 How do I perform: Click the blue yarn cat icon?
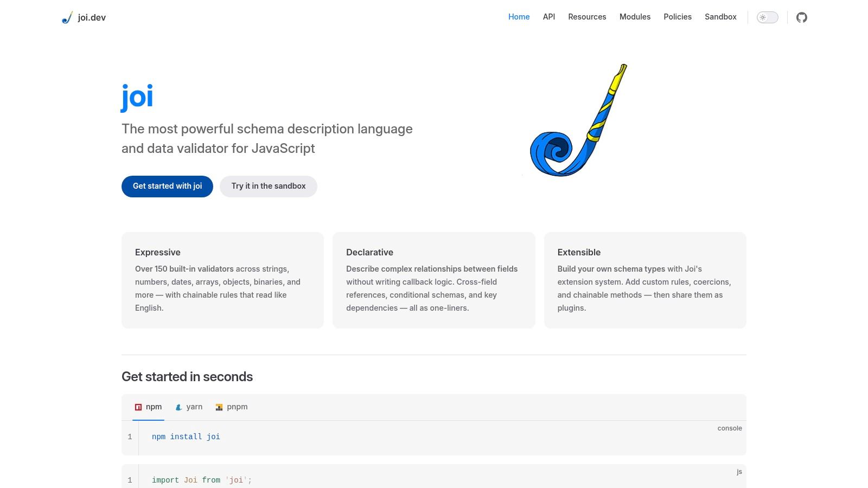[178, 407]
